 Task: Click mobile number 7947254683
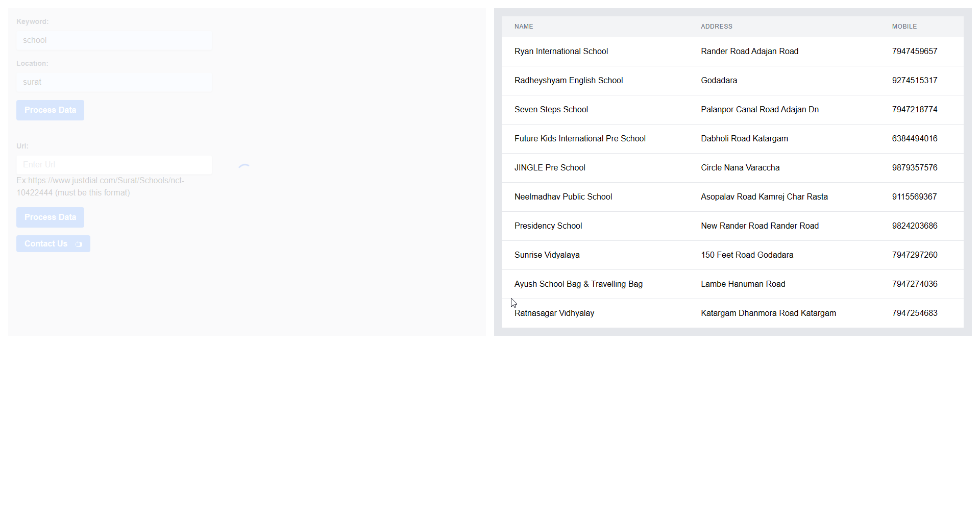[915, 313]
